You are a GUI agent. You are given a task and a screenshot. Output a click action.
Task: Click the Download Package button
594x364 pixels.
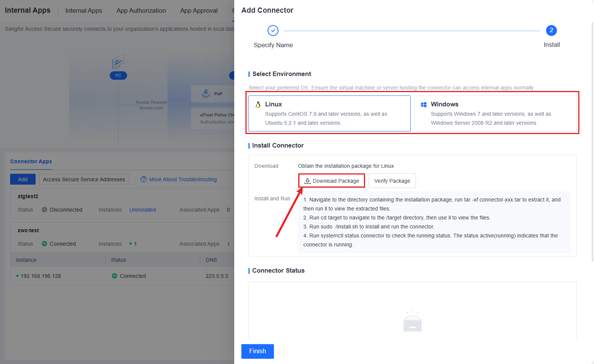[x=332, y=181]
